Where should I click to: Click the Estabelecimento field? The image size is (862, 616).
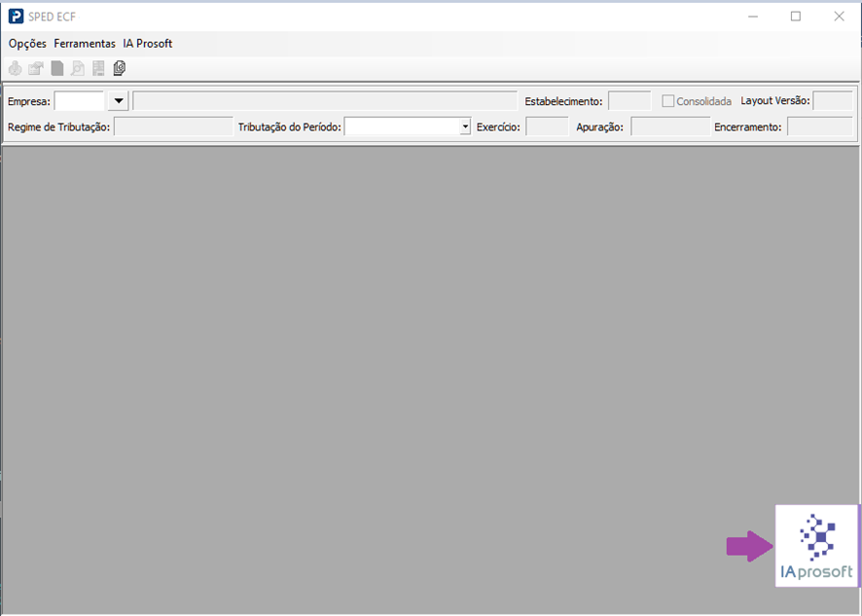click(629, 101)
